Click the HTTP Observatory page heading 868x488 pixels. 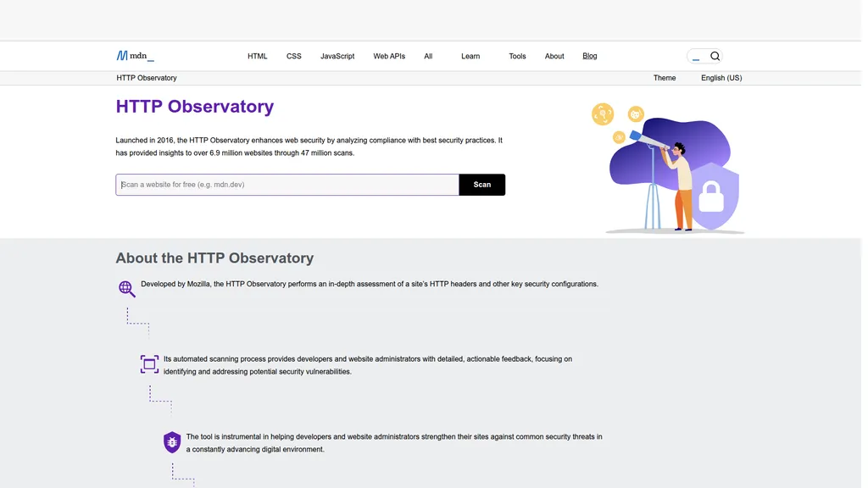point(195,106)
